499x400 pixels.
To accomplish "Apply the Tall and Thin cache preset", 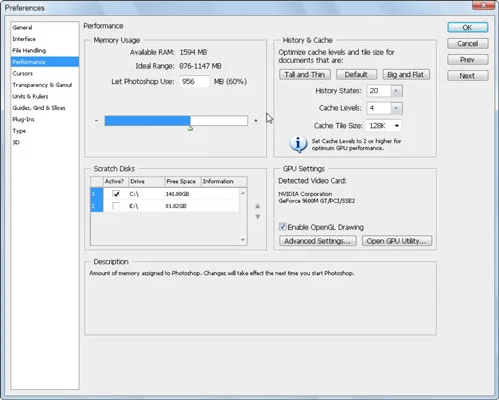I will click(x=305, y=74).
